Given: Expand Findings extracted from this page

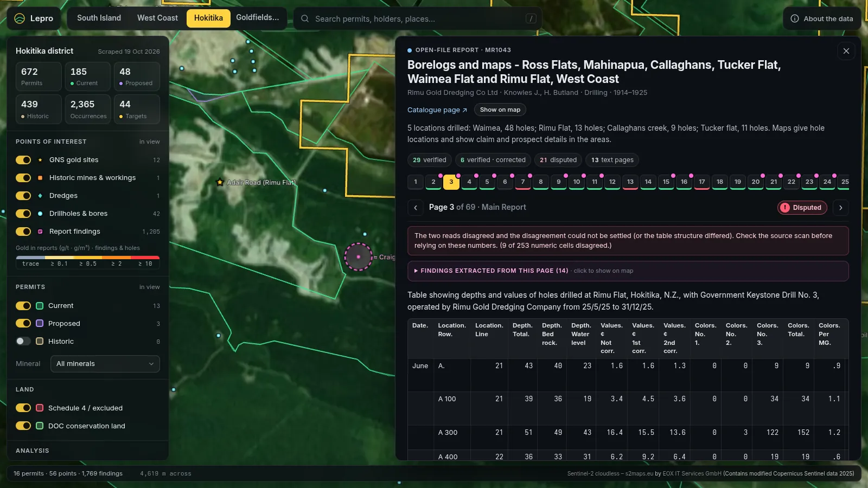Looking at the screenshot, I should (x=628, y=271).
